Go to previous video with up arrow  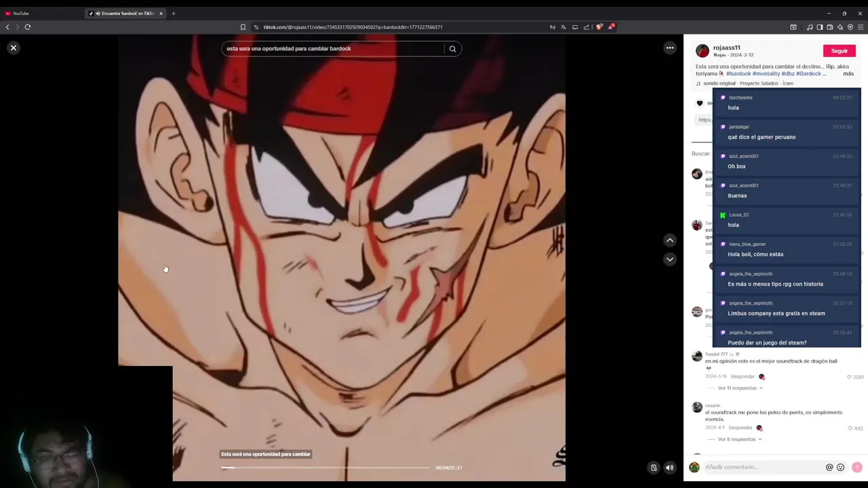[669, 240]
